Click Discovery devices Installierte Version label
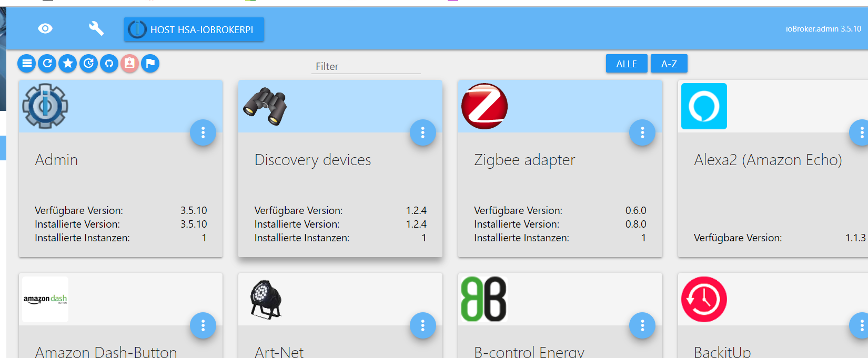The height and width of the screenshot is (358, 868). click(x=297, y=224)
